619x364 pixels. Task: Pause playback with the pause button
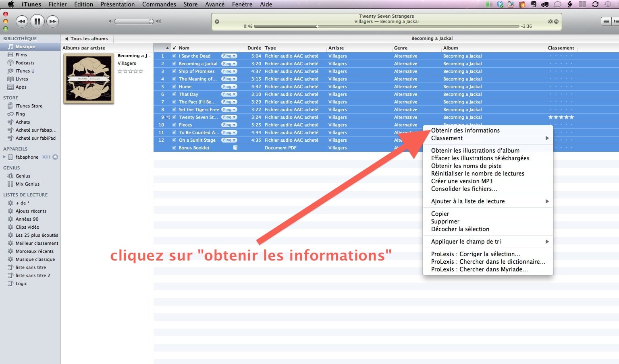37,21
